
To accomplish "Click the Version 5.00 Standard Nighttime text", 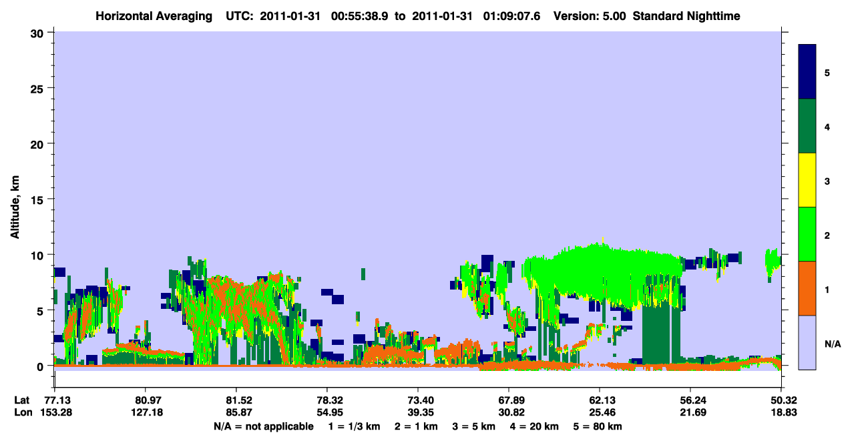I will coord(647,15).
